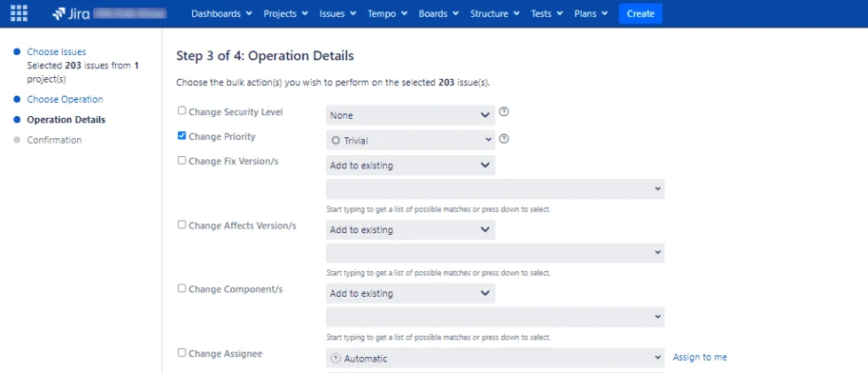Check the Change Component/s checkbox
The height and width of the screenshot is (373, 868).
[182, 288]
